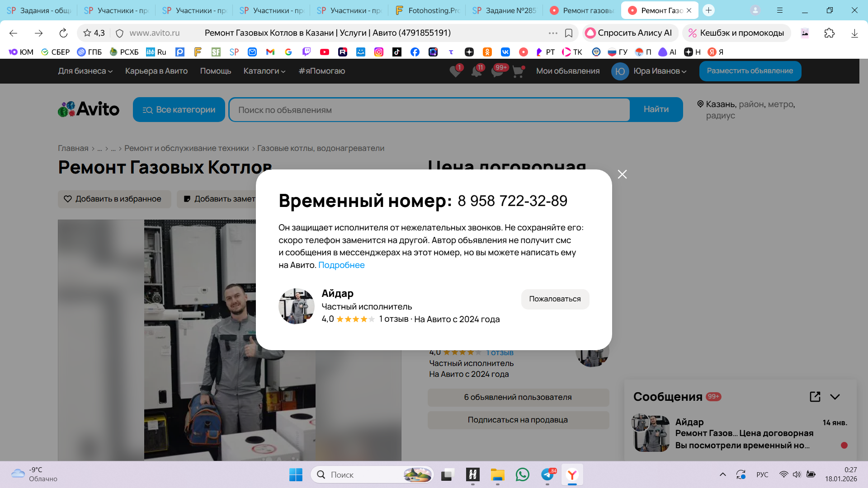Open the Помощь menu item
The width and height of the screenshot is (868, 488).
coord(215,71)
